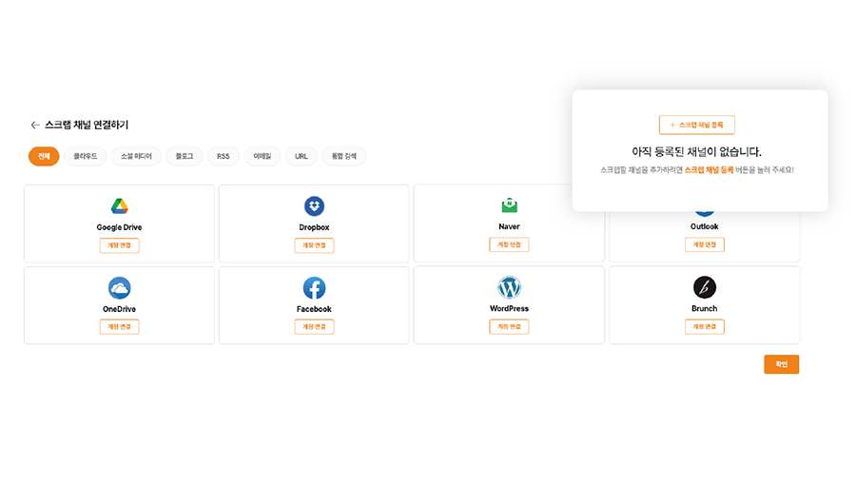Connect account under Outlook card

click(704, 245)
